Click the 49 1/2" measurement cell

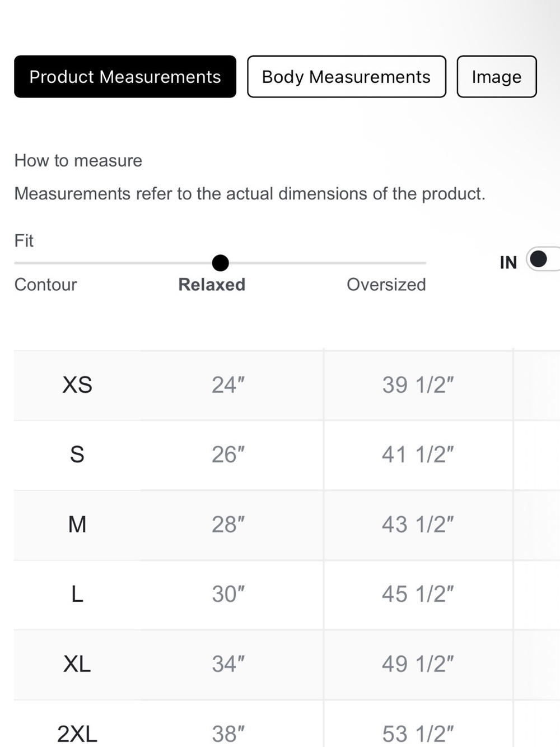(x=418, y=664)
